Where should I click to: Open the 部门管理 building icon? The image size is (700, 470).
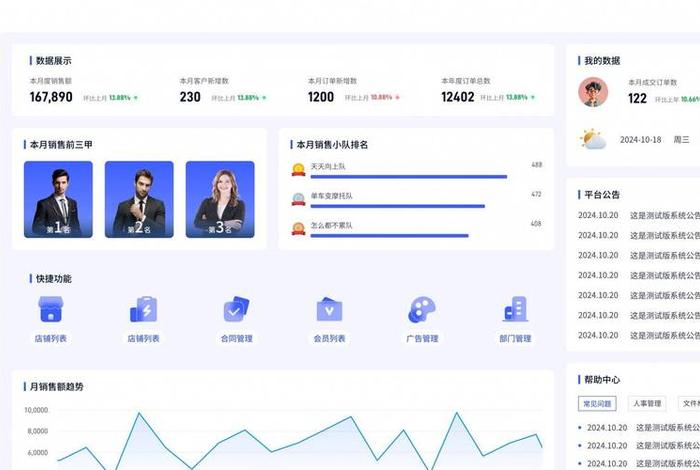click(x=515, y=309)
